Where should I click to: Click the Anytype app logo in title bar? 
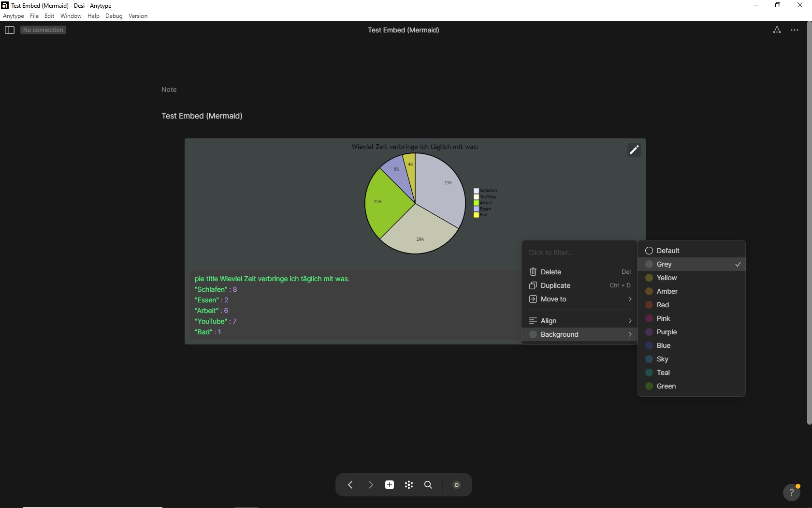pos(5,5)
